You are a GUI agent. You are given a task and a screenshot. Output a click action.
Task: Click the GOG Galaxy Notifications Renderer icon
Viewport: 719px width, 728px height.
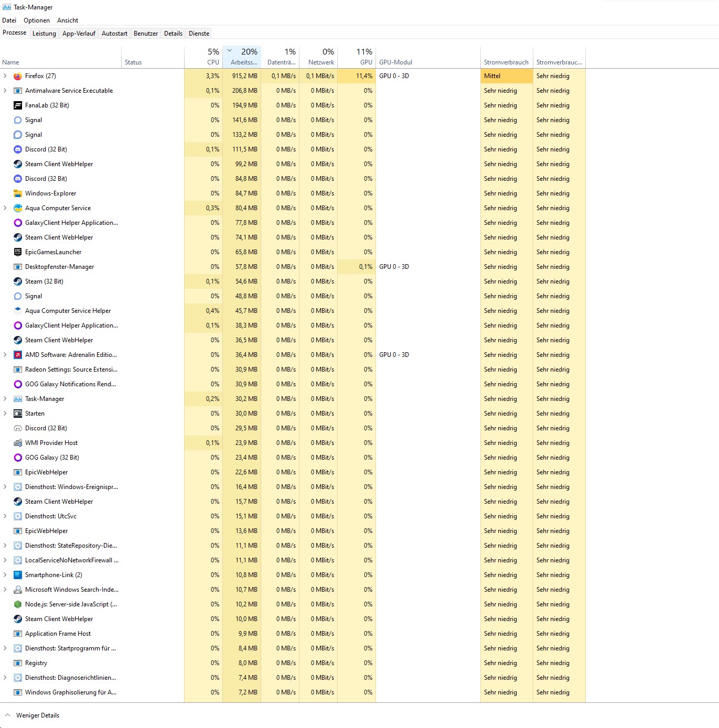(18, 384)
